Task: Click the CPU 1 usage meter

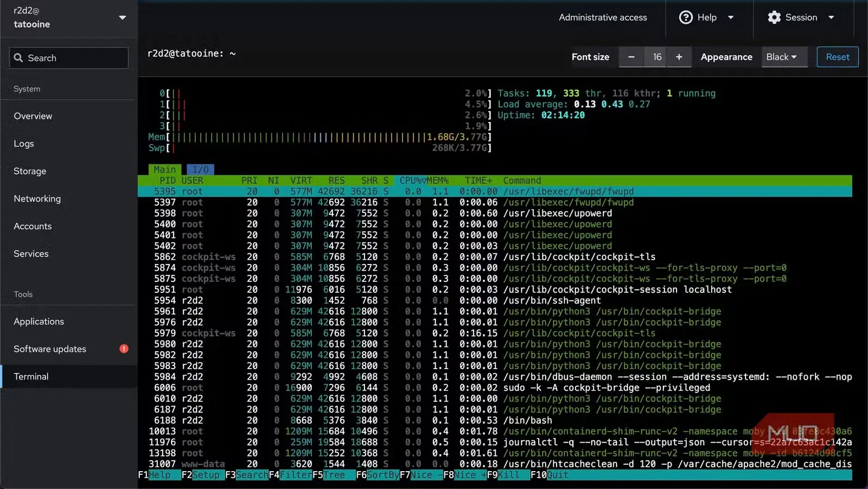Action: [325, 104]
